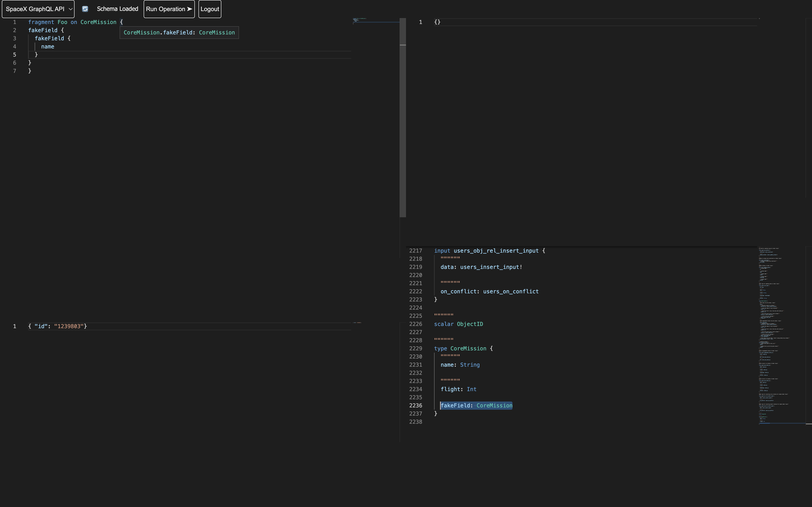Screen dimensions: 812x507
Task: Click the 'name' field on operation line 4
Action: tap(48, 47)
